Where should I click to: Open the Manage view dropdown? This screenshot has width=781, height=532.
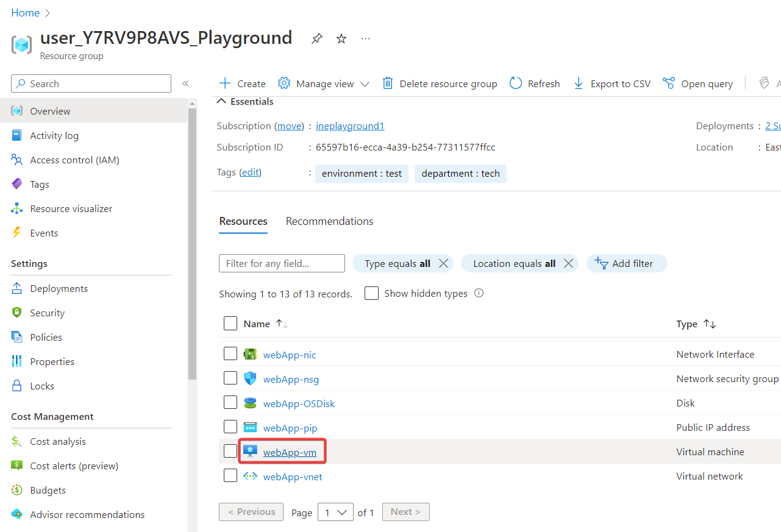[x=324, y=83]
